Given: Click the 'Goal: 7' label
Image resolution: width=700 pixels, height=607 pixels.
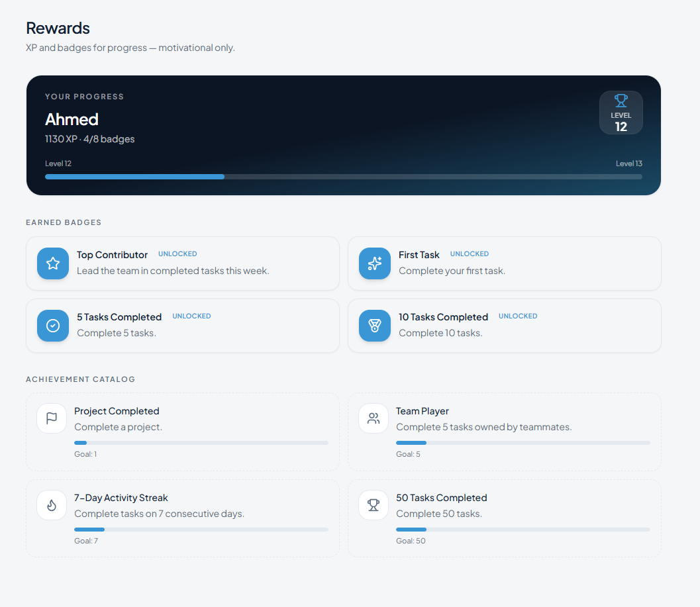Looking at the screenshot, I should coord(86,541).
